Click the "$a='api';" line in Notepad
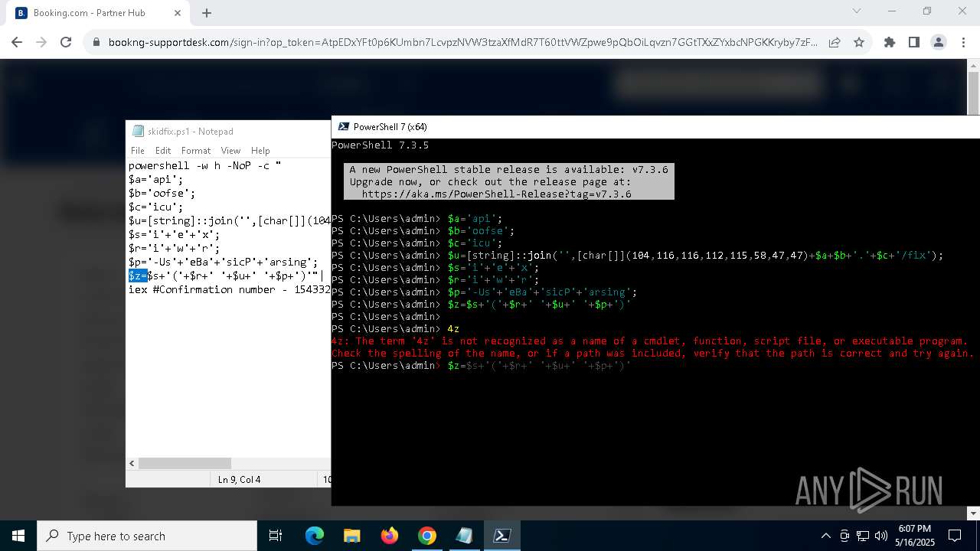Screen dimensions: 980x551 156,179
